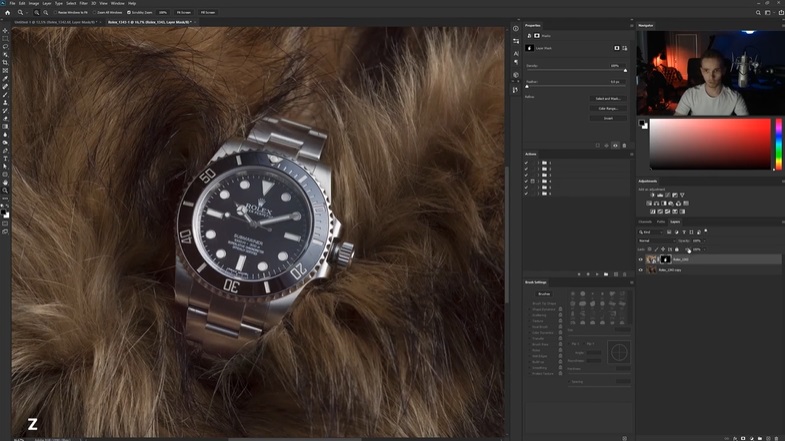Screen dimensions: 785x441
Task: Add Curves adjustment icon
Action: coord(667,195)
